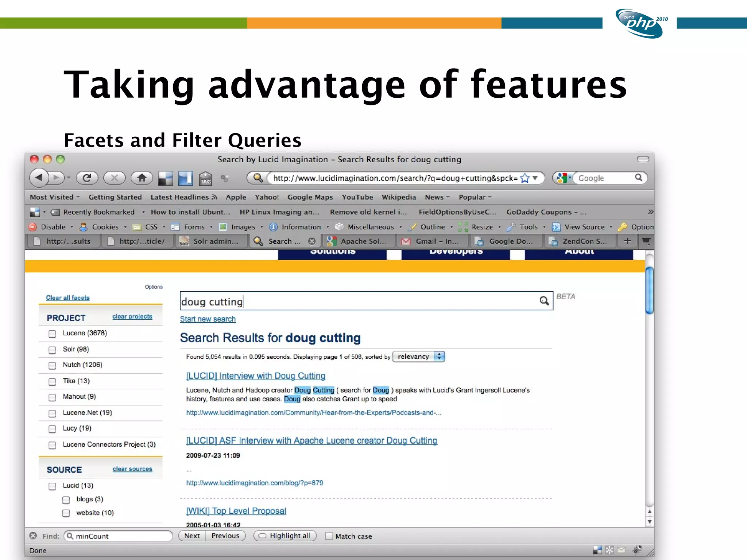The image size is (747, 560).
Task: Click the TAG icon in the navigation toolbar
Action: [x=205, y=178]
